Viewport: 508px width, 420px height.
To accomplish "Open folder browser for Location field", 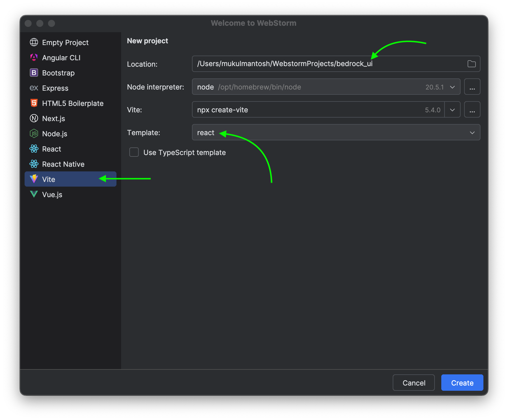I will pos(471,64).
